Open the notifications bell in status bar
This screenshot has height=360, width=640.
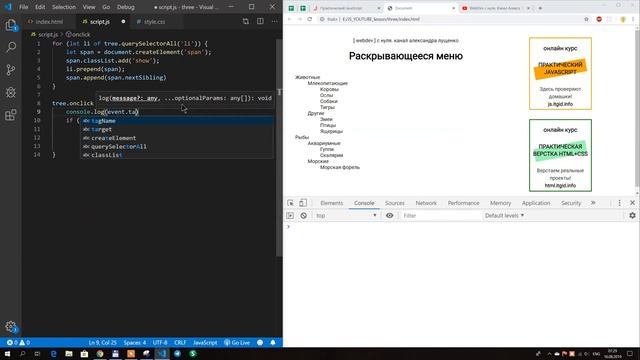click(273, 342)
